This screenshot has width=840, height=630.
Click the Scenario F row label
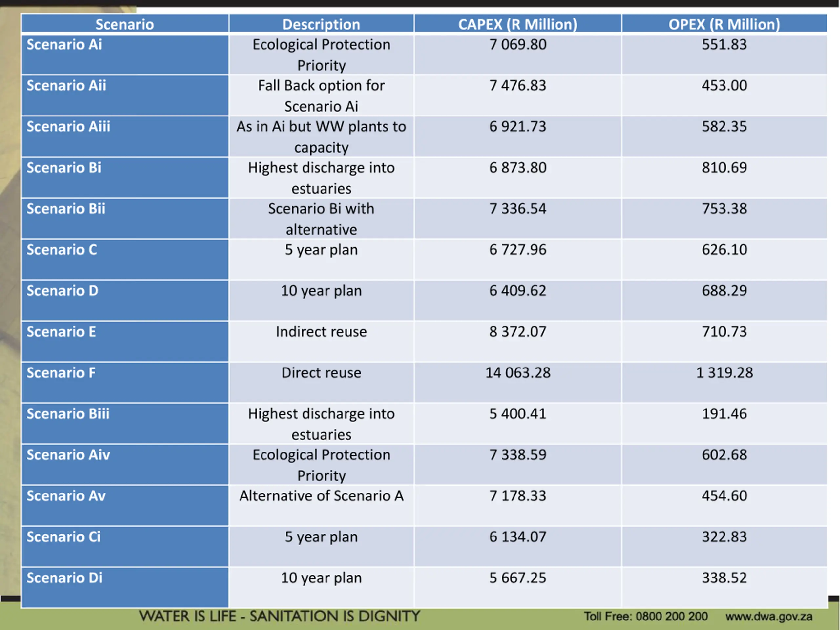61,373
